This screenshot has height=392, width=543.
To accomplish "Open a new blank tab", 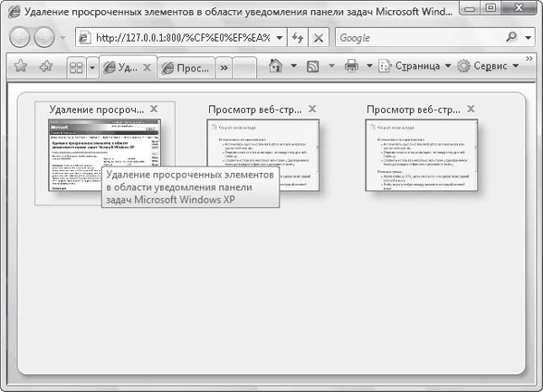I will (x=244, y=68).
